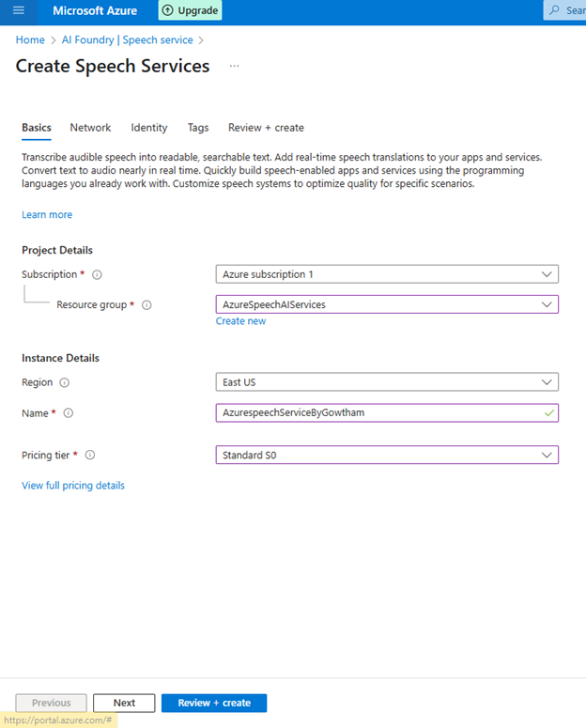Go to the Review + create tab
586x728 pixels.
(x=266, y=128)
